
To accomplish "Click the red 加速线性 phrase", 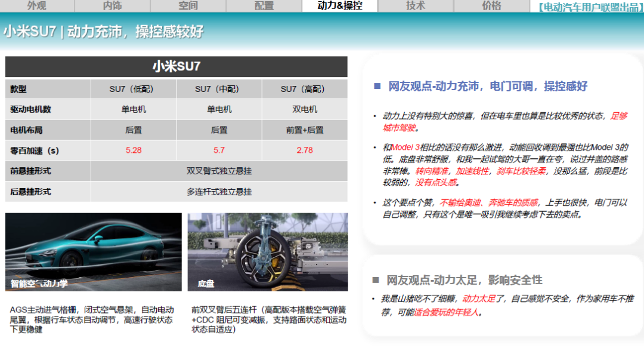I will click(472, 171).
